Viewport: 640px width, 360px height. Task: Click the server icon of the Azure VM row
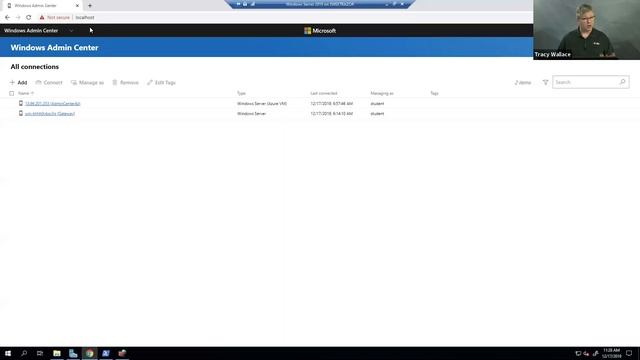tap(21, 103)
